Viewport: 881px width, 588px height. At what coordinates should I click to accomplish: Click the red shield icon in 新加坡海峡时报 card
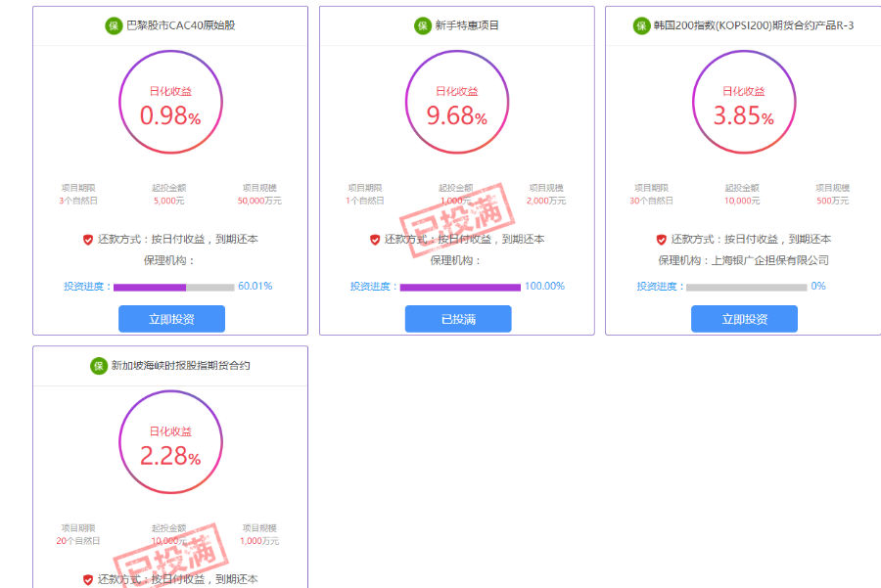pos(88,579)
